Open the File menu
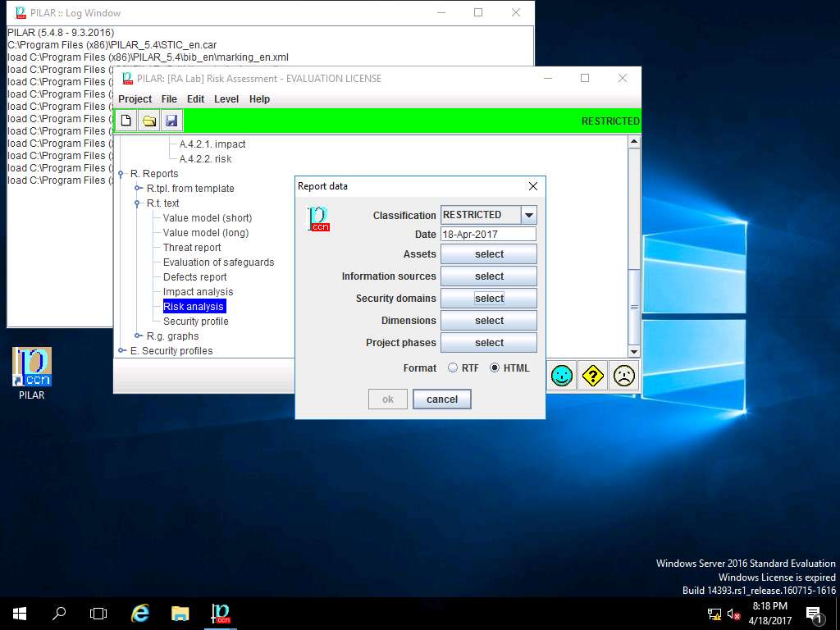 pos(169,99)
